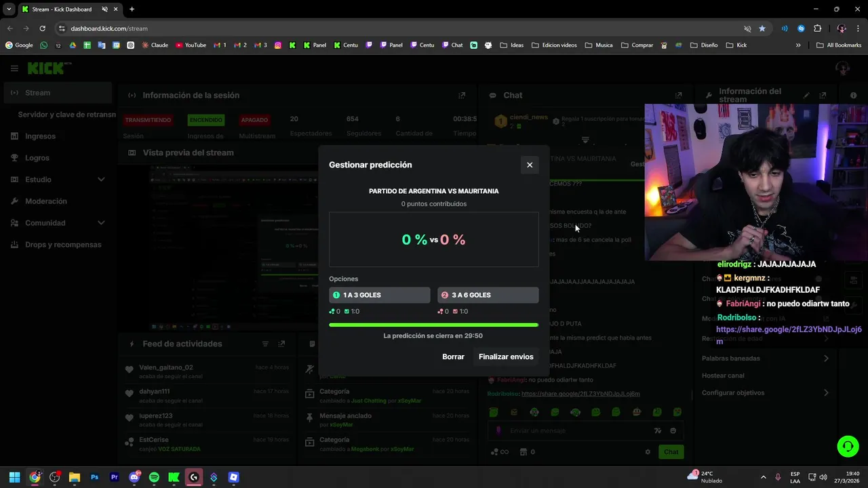Screen dimensions: 868x488
Task: Click the ENCENDIDO status badge
Action: [x=206, y=120]
